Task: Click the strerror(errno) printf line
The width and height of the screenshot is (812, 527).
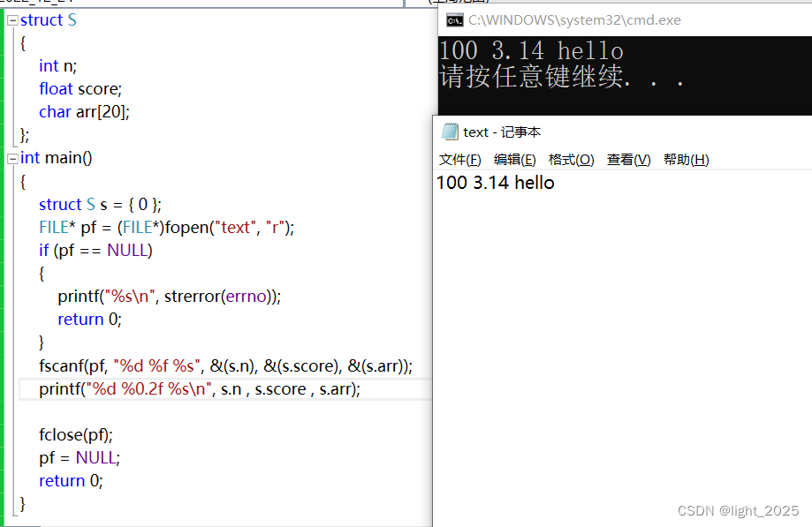Action: pos(170,297)
